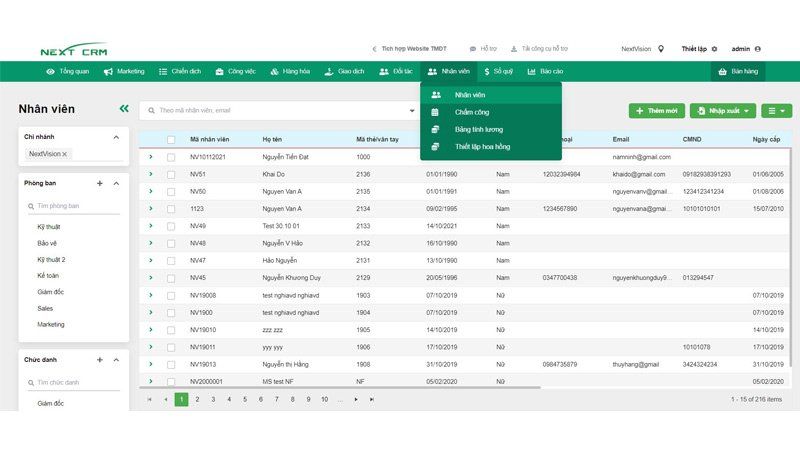Open Bảng tính lương menu item
This screenshot has height=450, width=800.
pos(478,129)
